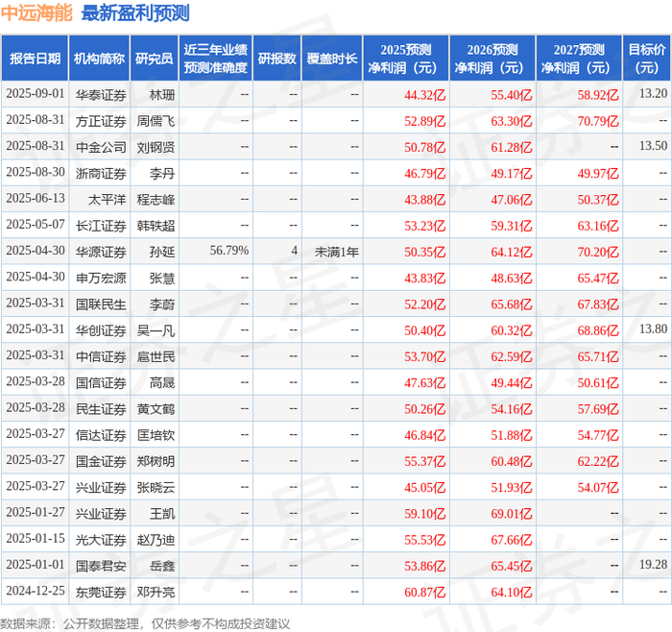Click analyst name 张晓云
This screenshot has width=672, height=632.
(156, 487)
